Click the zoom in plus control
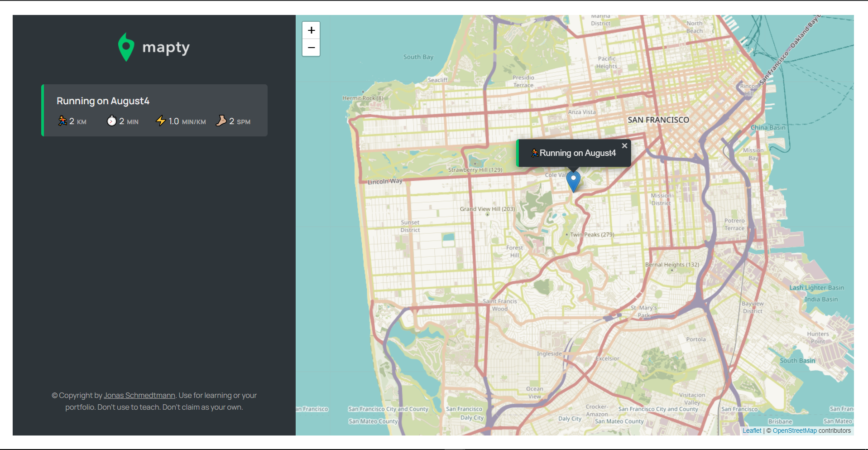868x450 pixels. pyautogui.click(x=311, y=30)
